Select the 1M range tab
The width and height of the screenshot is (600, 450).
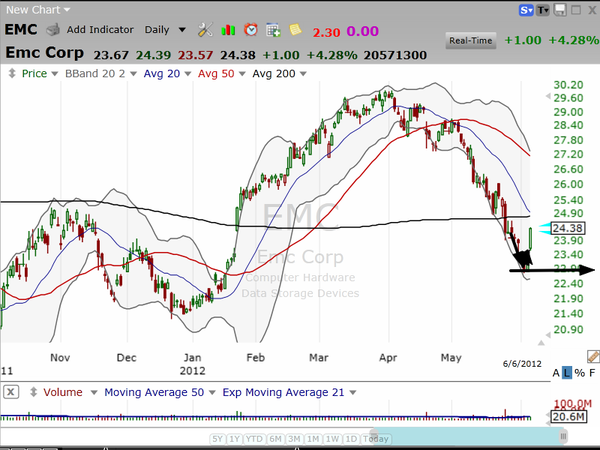[313, 439]
